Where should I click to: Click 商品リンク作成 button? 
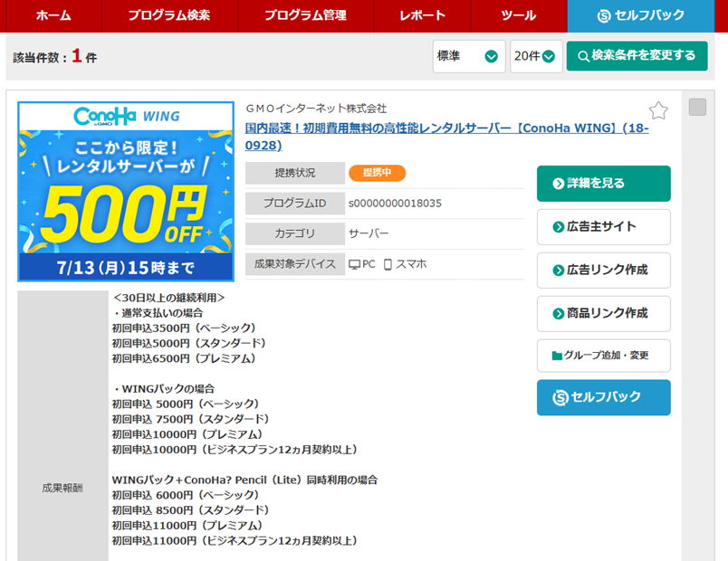(604, 314)
